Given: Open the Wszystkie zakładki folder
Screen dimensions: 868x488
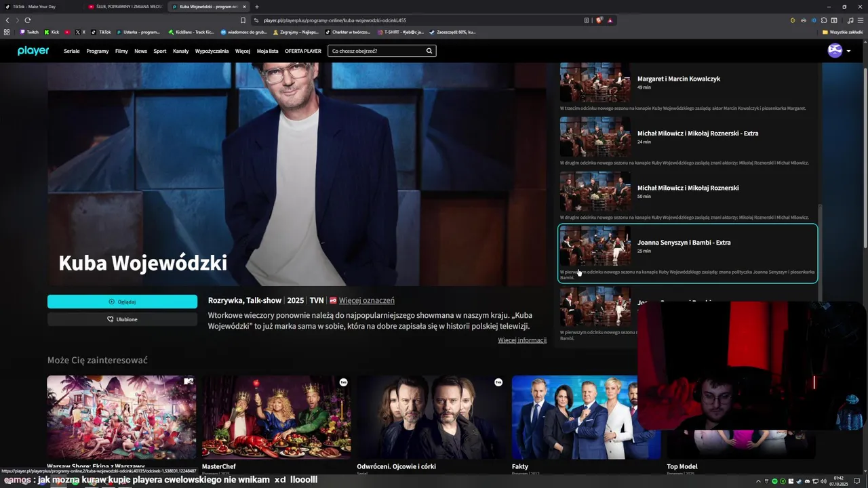Looking at the screenshot, I should (x=842, y=32).
